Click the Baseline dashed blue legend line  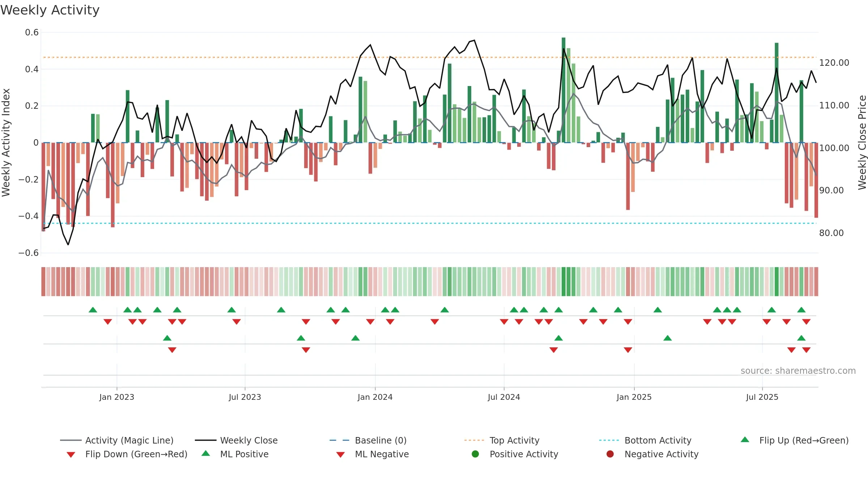[x=339, y=440]
